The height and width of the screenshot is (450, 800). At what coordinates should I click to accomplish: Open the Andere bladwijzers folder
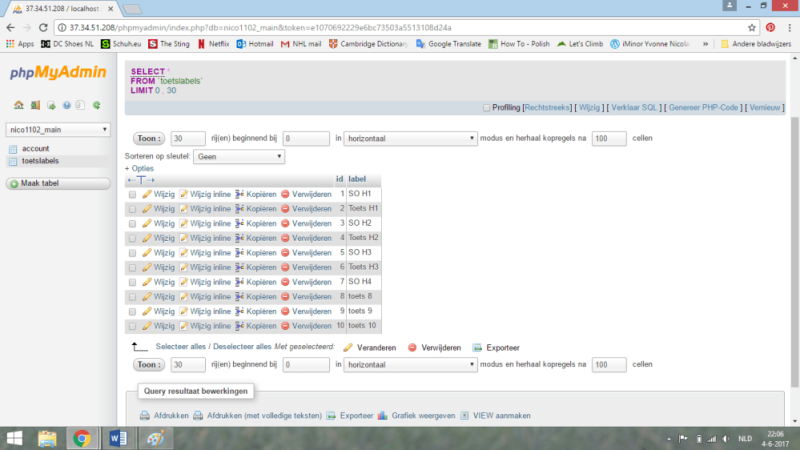(756, 44)
